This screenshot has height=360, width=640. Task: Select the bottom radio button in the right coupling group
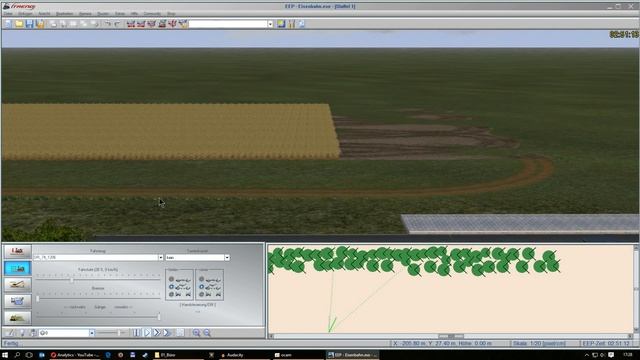click(202, 294)
